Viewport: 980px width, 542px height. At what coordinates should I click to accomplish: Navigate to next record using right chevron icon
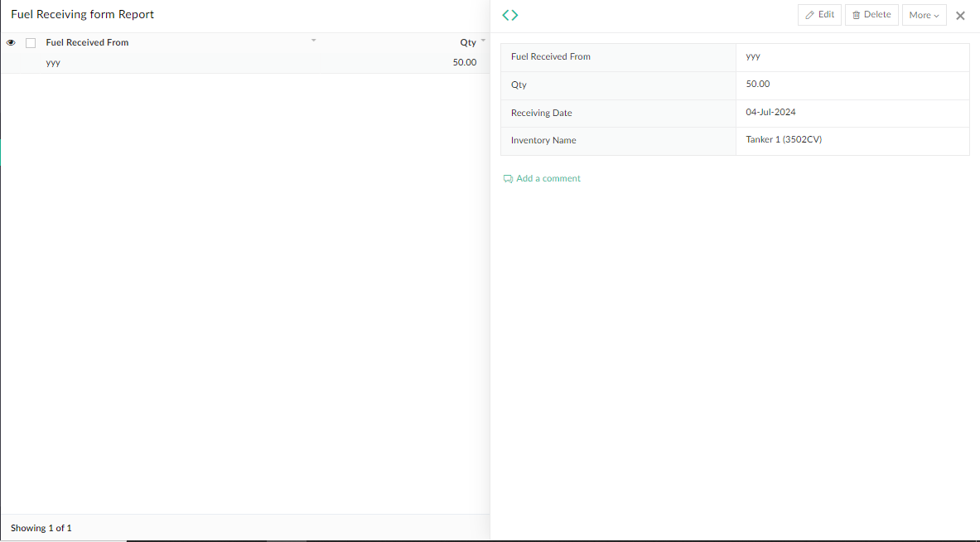[514, 15]
